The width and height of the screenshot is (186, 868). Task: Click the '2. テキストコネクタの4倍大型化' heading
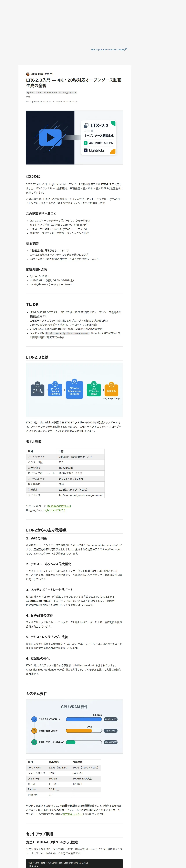[x=49, y=564]
